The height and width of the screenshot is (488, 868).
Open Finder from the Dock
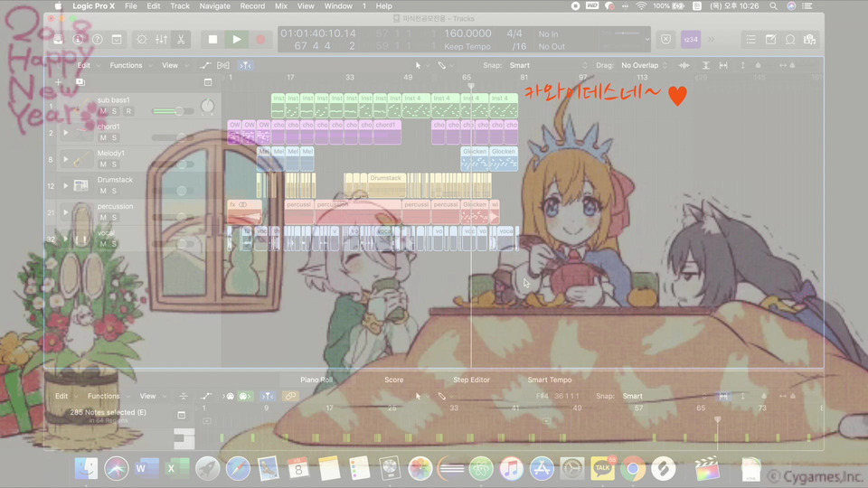point(86,469)
